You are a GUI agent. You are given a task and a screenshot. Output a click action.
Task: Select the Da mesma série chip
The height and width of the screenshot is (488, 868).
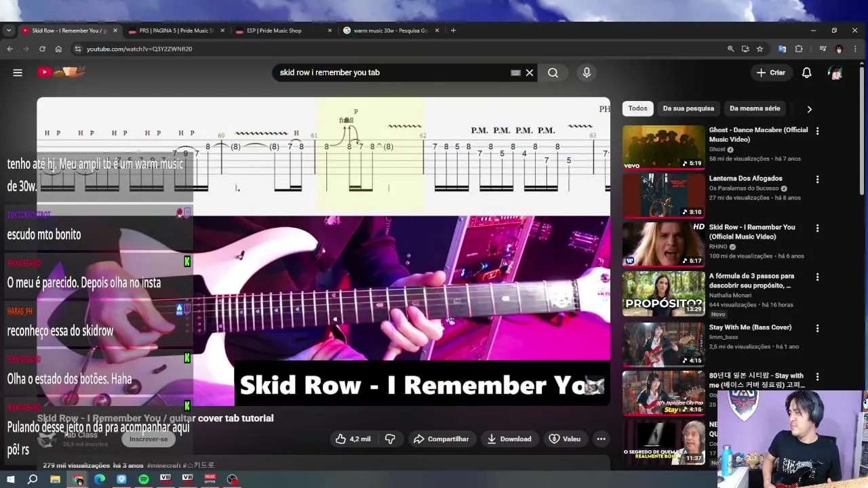pos(755,108)
